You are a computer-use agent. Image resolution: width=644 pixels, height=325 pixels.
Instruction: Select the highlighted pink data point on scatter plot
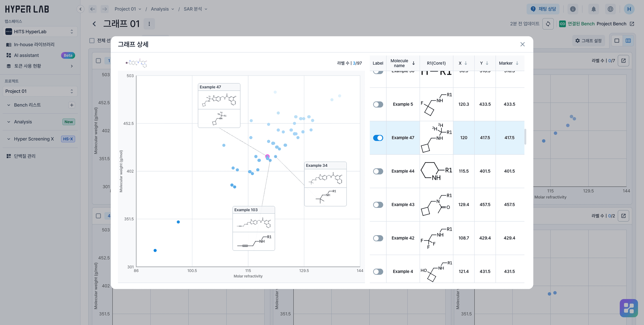(267, 156)
